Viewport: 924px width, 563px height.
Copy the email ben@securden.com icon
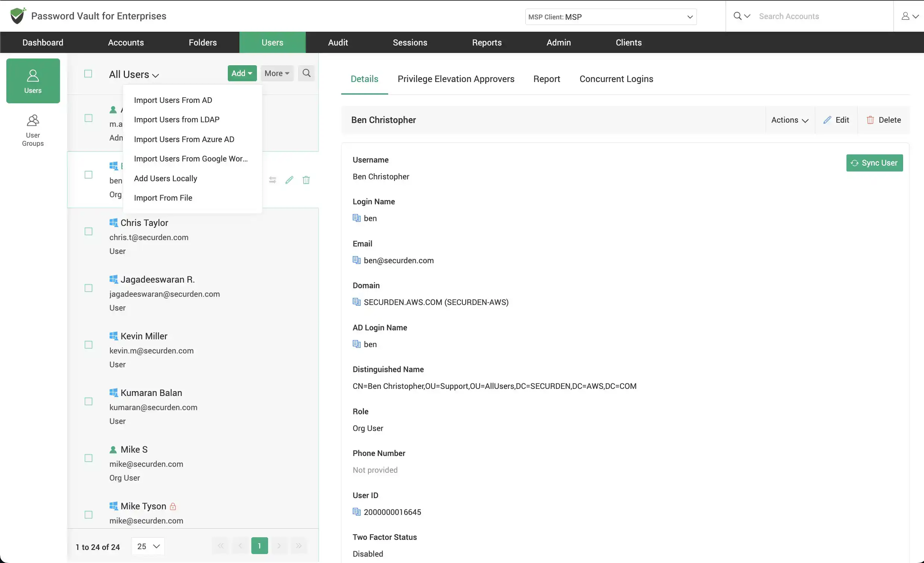(x=356, y=260)
